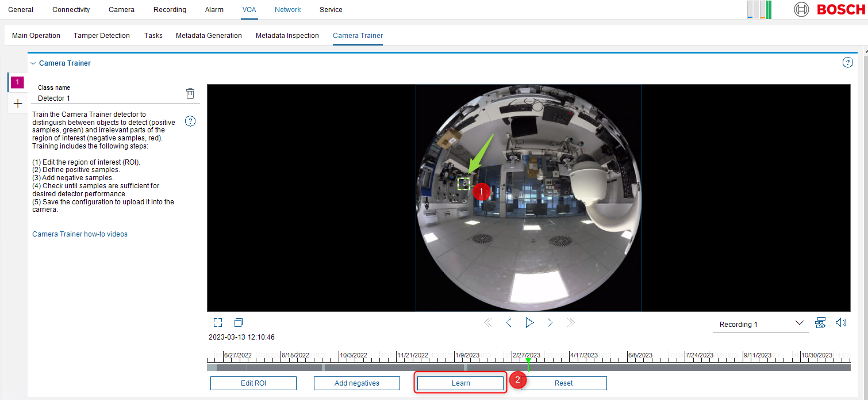868x400 pixels.
Task: Open video in separate window icon
Action: click(x=239, y=323)
